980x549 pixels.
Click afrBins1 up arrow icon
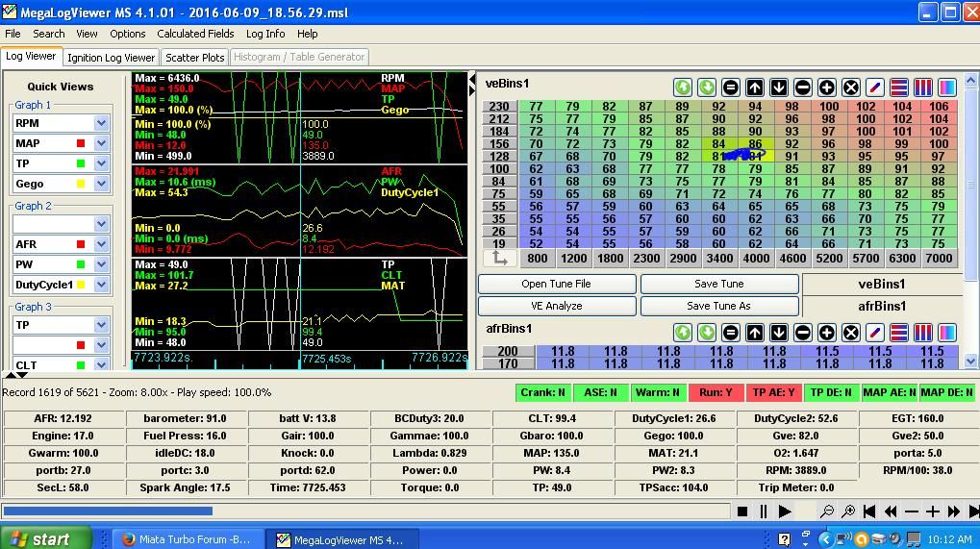(x=755, y=333)
